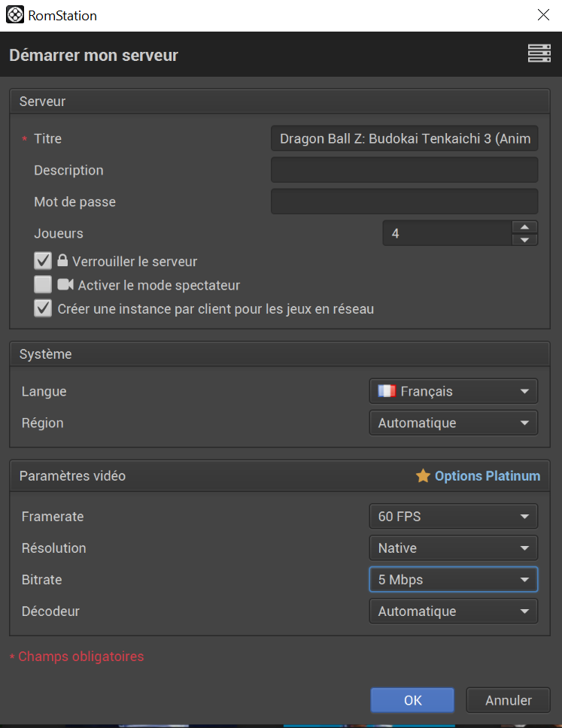
Task: Open the Options Platinum link
Action: pyautogui.click(x=488, y=476)
